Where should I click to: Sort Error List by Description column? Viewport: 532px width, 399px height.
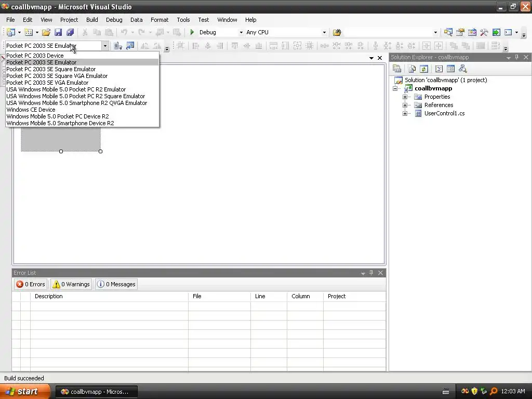point(109,296)
